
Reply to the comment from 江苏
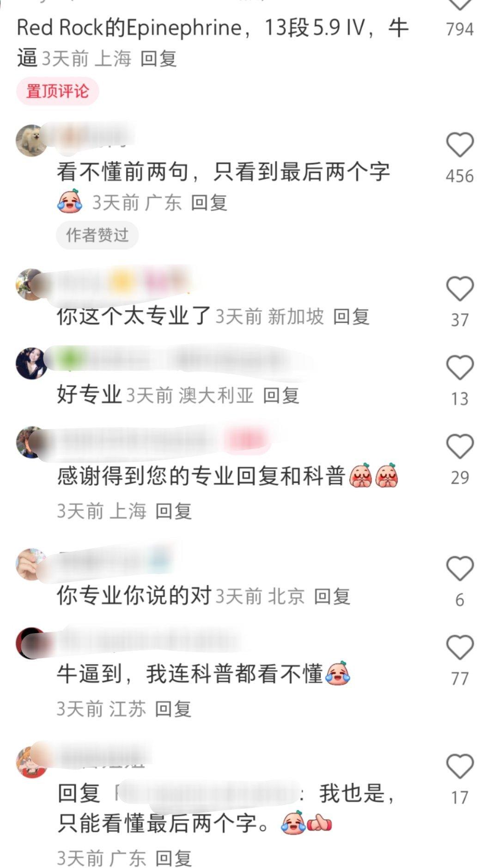point(173,709)
